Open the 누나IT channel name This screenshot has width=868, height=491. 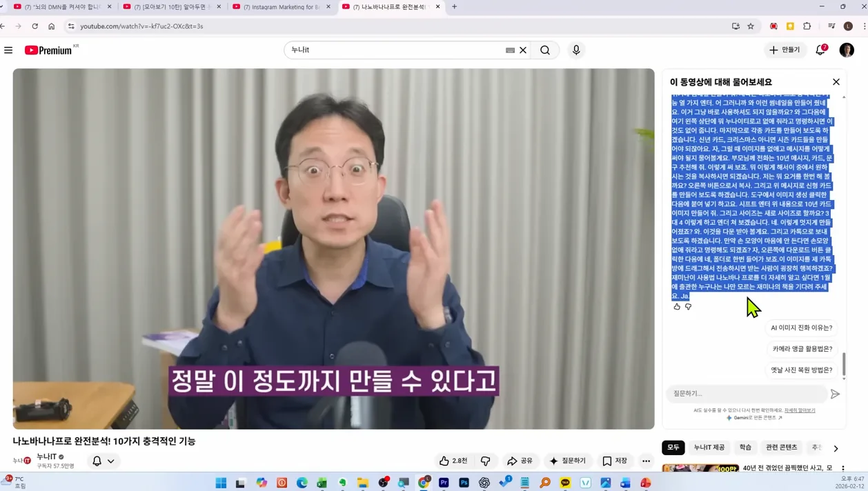pyautogui.click(x=47, y=457)
